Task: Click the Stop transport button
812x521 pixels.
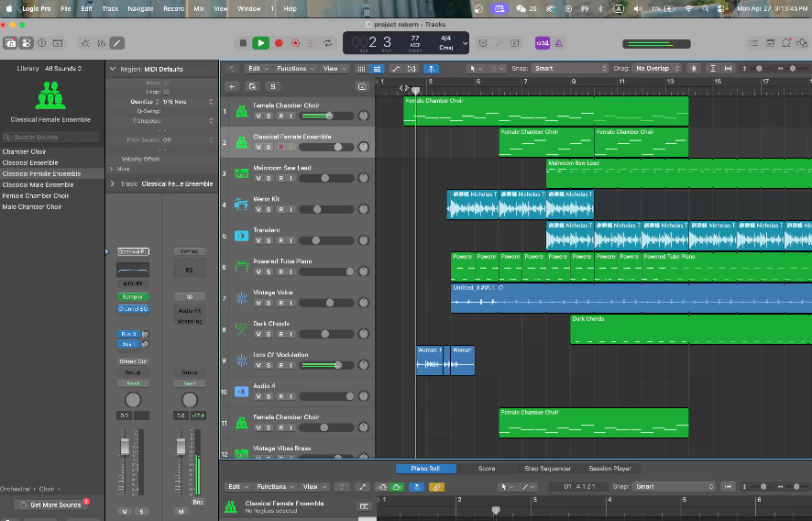Action: point(243,43)
